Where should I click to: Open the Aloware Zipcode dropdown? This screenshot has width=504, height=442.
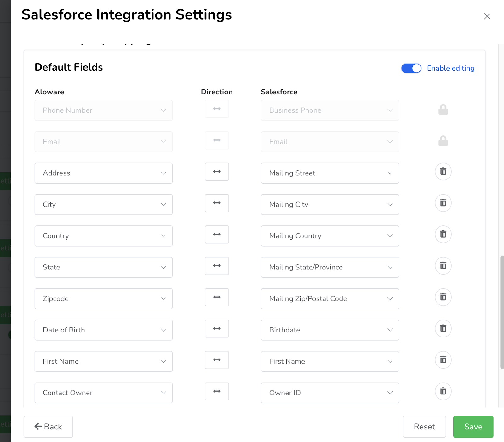103,299
